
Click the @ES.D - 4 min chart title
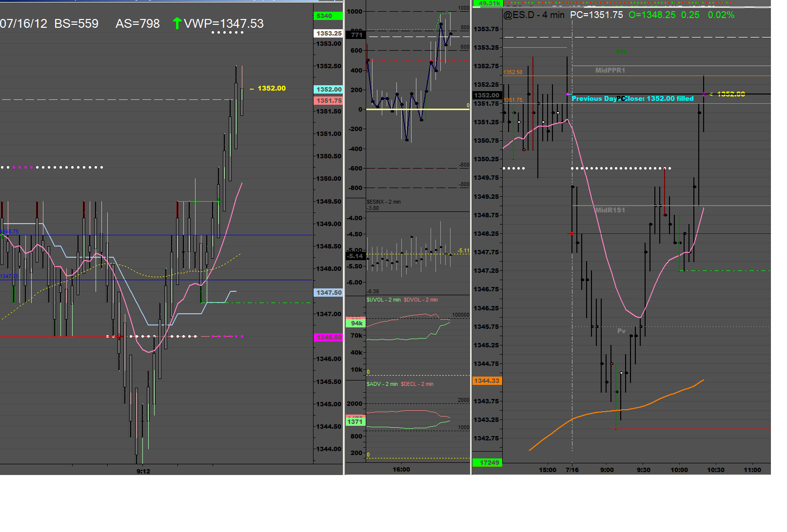pos(534,15)
